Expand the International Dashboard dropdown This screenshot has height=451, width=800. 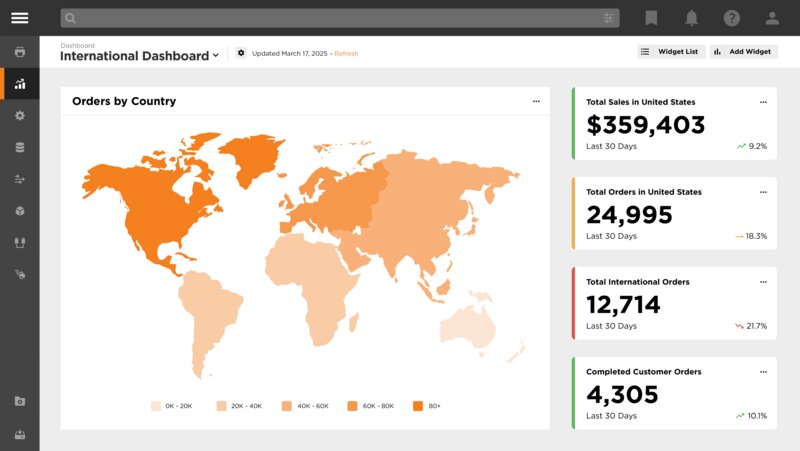[216, 56]
